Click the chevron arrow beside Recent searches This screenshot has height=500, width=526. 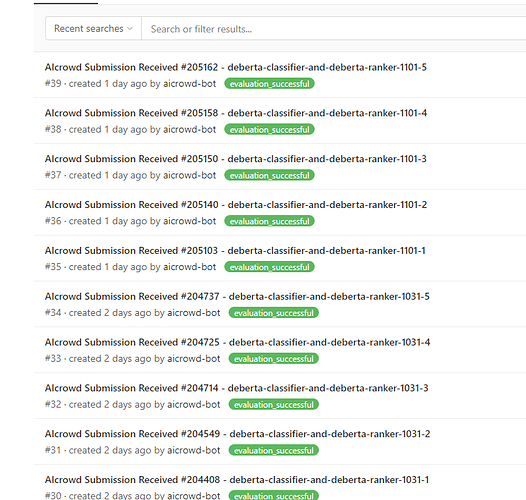tap(130, 29)
